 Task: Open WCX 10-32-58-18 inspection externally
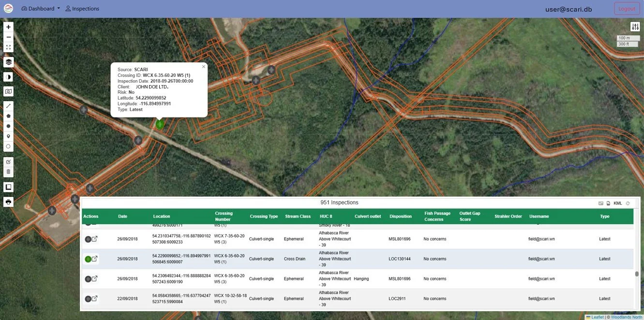pos(95,298)
